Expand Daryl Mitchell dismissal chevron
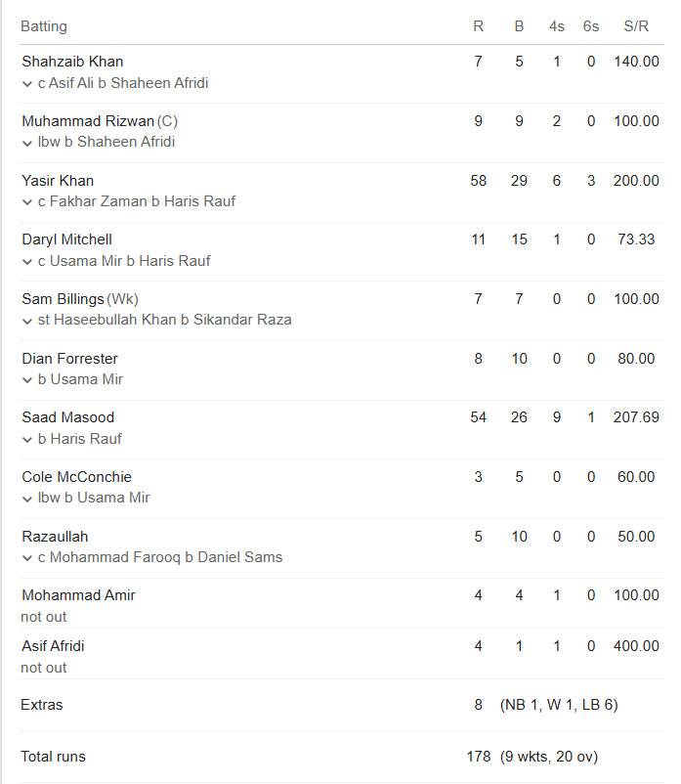This screenshot has height=784, width=681. 27,262
